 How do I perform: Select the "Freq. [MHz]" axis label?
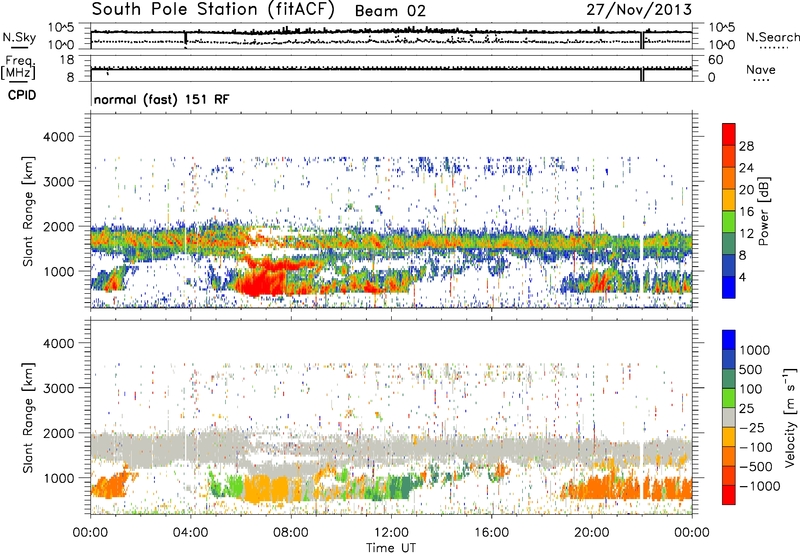click(18, 68)
